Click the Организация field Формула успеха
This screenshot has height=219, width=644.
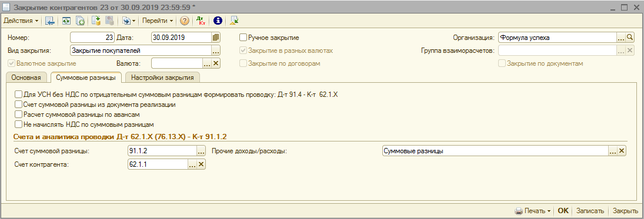(x=558, y=38)
